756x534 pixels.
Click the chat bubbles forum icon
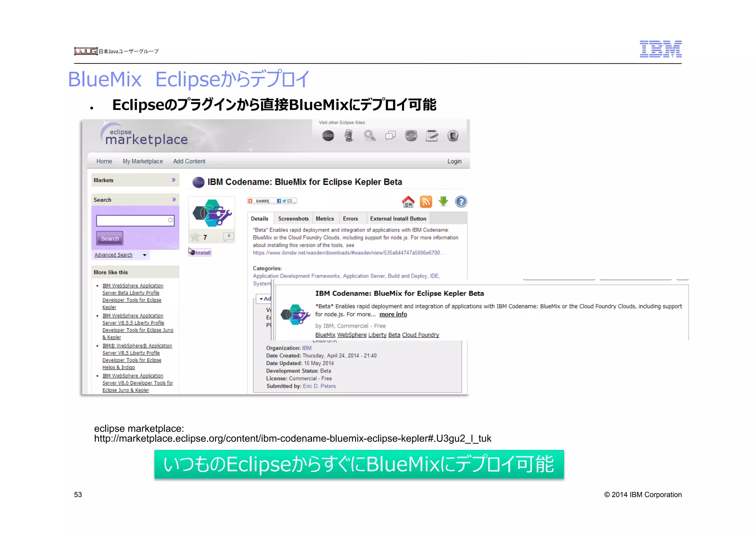click(x=390, y=136)
